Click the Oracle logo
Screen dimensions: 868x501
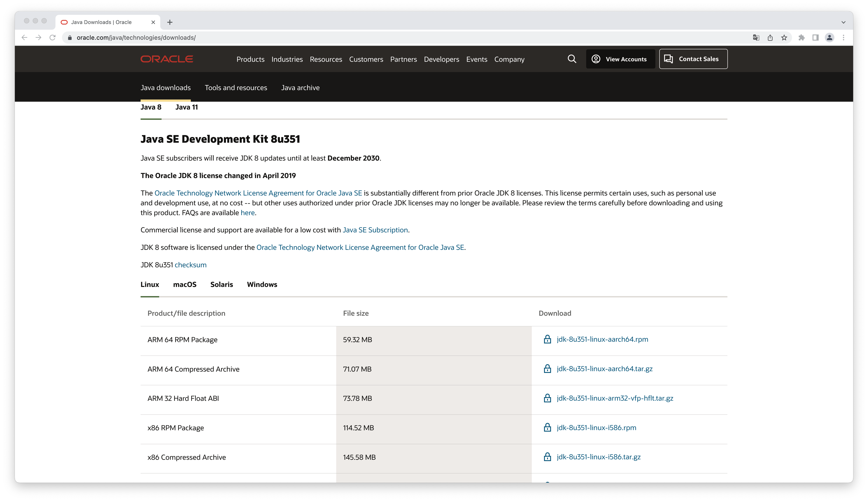[167, 59]
